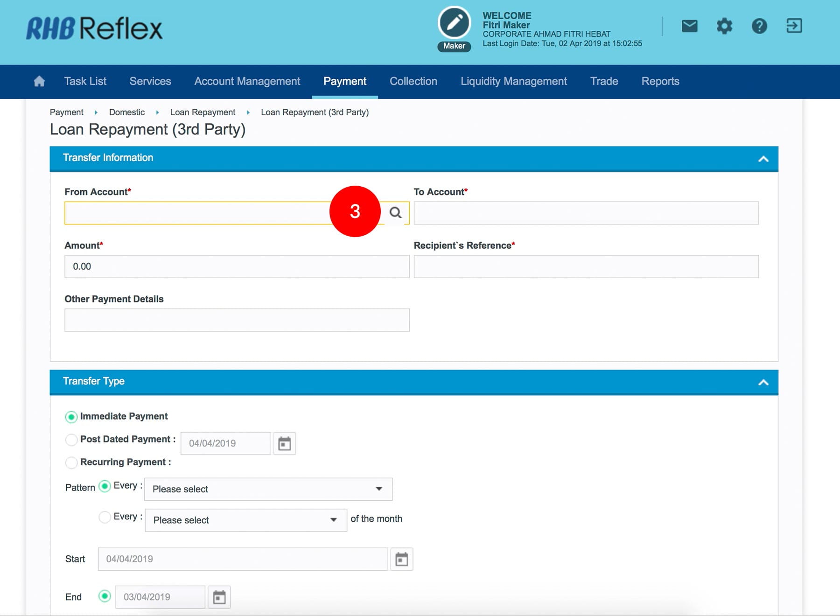The image size is (840, 616).
Task: Log out using the exit icon
Action: point(794,26)
